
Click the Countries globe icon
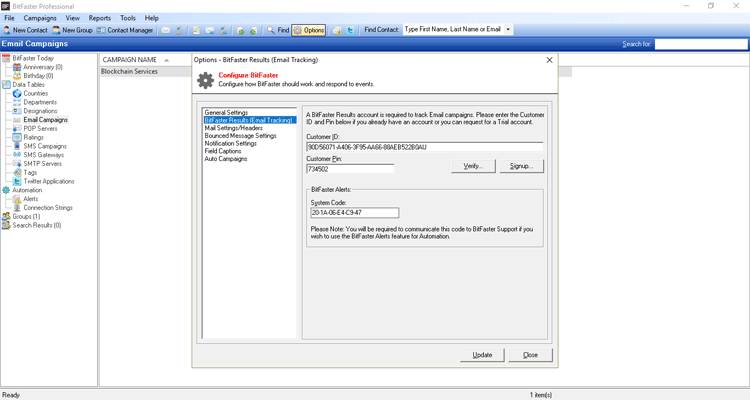click(x=17, y=93)
